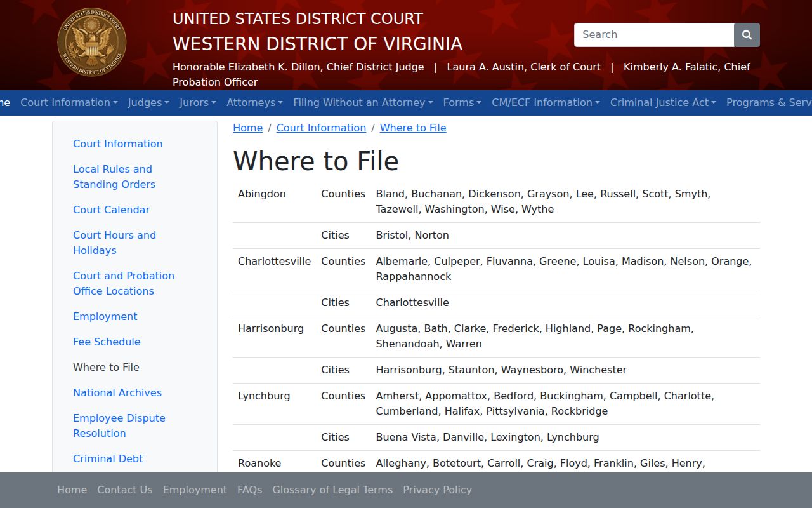Click FAQs in the footer
The width and height of the screenshot is (812, 508).
pyautogui.click(x=249, y=490)
